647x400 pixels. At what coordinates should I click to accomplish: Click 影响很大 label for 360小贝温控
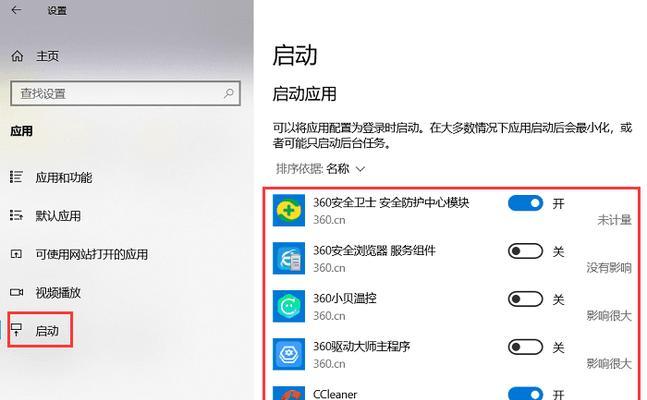coord(609,316)
